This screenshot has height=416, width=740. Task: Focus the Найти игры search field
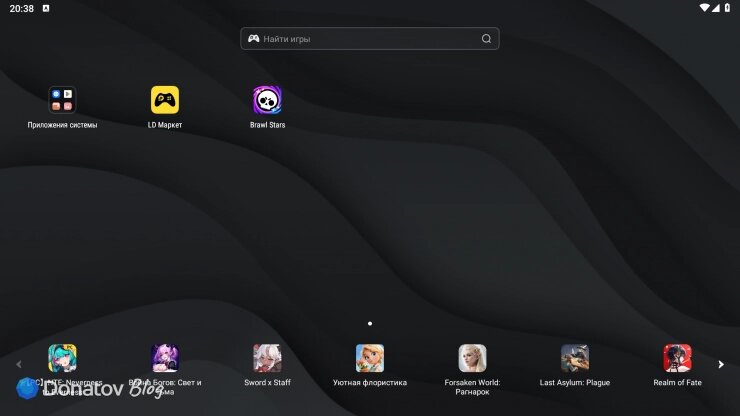(x=370, y=39)
